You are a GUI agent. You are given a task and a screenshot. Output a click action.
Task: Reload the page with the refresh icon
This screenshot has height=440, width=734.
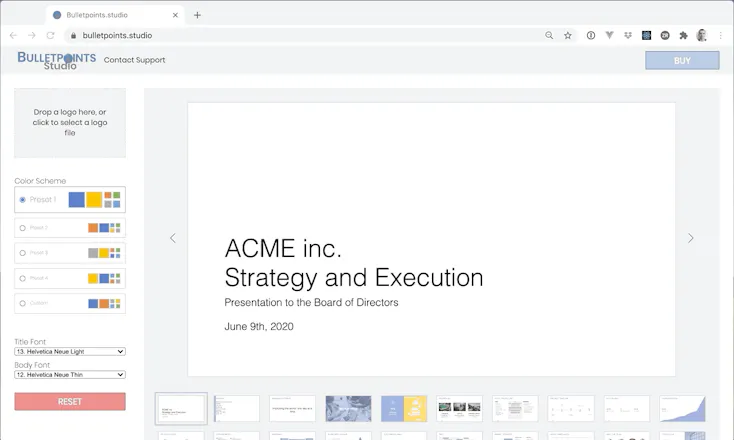point(51,36)
